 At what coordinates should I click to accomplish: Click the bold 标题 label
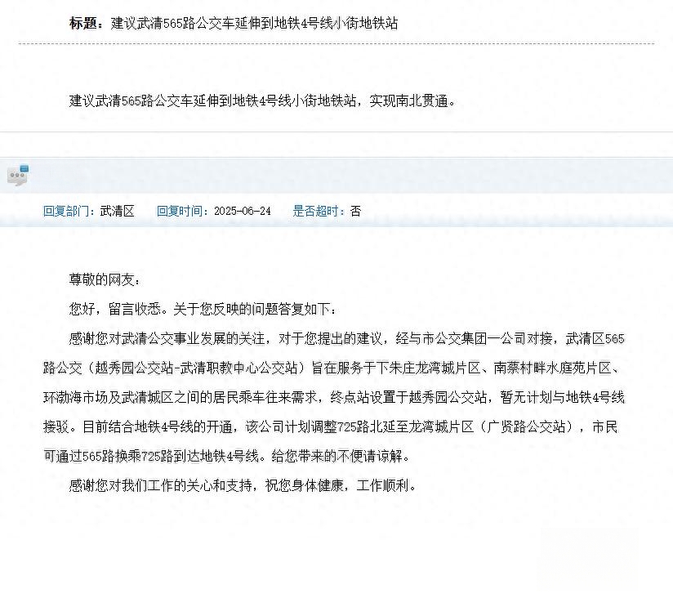tap(86, 23)
